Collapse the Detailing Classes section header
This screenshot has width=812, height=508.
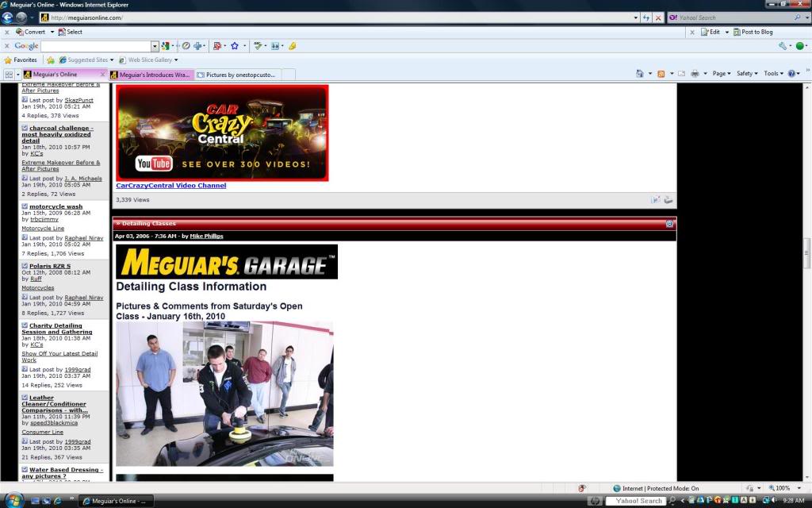[669, 224]
